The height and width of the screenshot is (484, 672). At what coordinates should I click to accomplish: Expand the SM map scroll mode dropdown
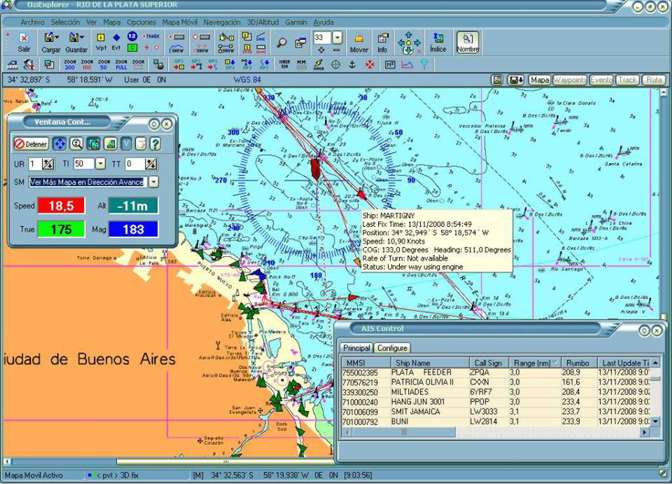153,182
